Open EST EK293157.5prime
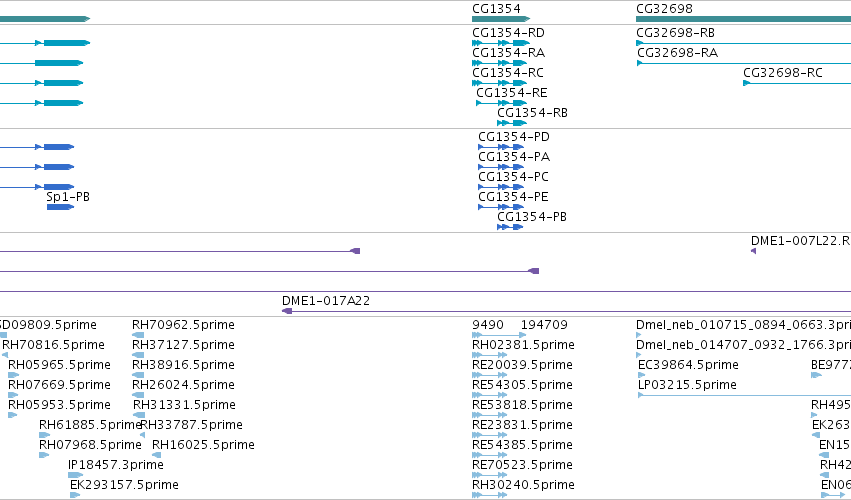 point(124,485)
